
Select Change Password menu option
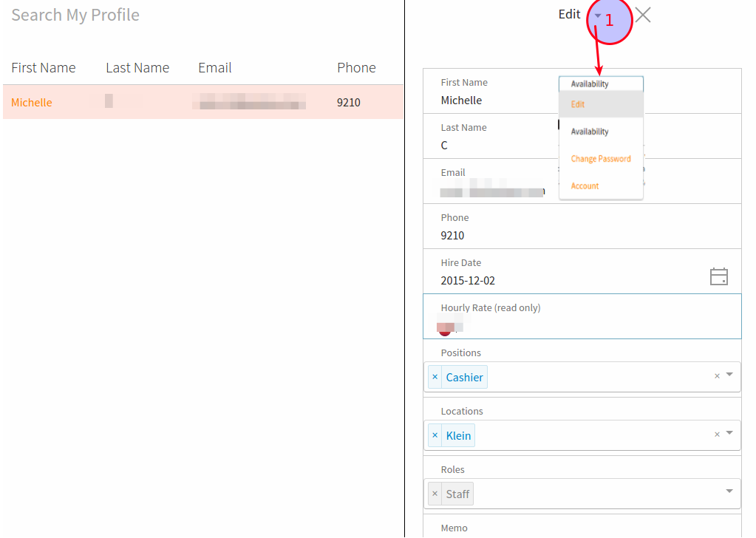coord(601,159)
